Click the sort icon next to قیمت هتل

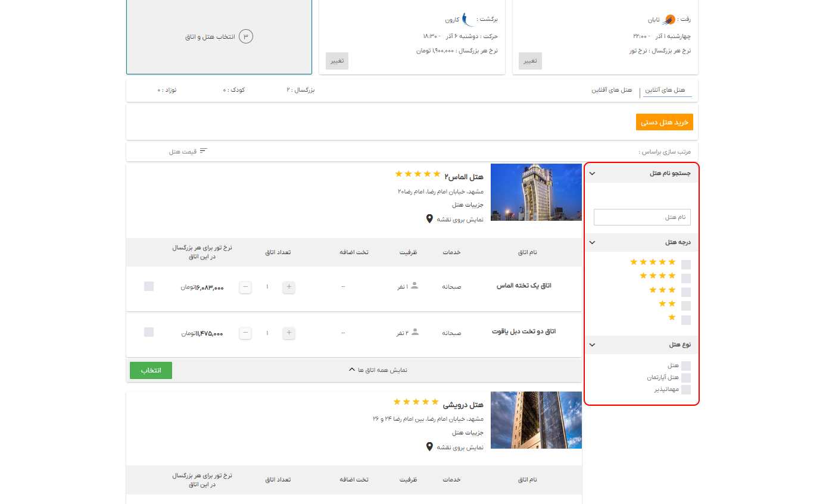(x=203, y=150)
